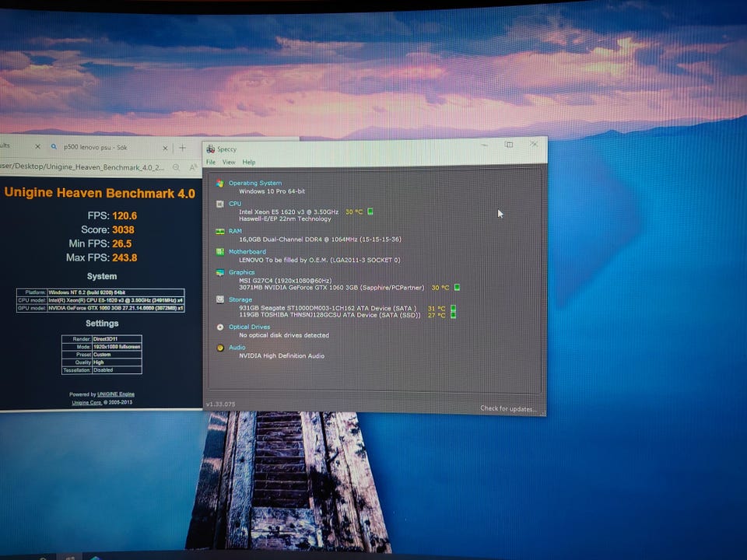Close the leftmost browser tab ending in 'ults'

[x=37, y=147]
